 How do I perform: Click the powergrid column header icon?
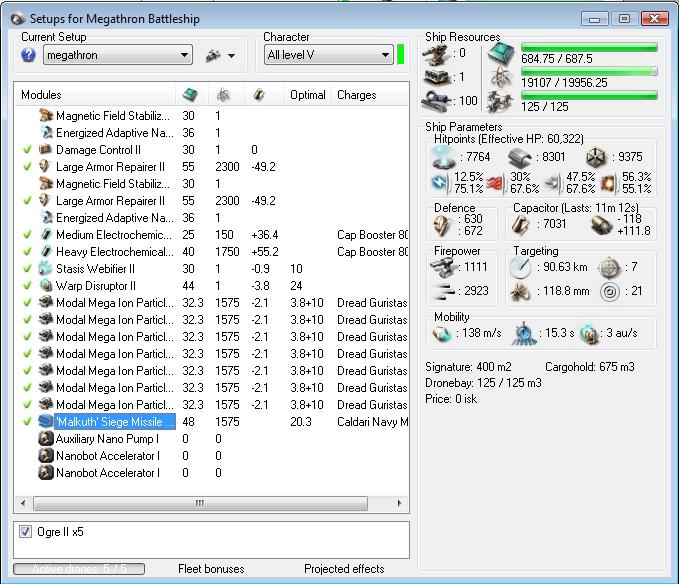pyautogui.click(x=223, y=94)
